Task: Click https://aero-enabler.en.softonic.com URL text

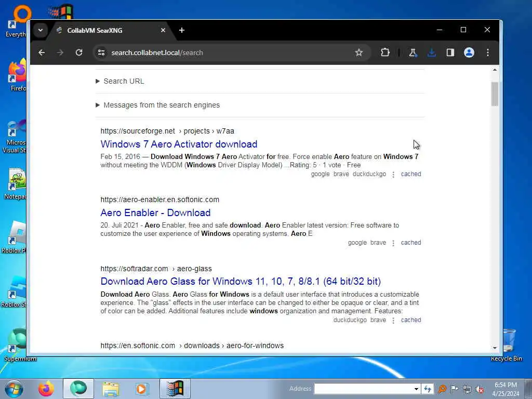Action: 160,199
